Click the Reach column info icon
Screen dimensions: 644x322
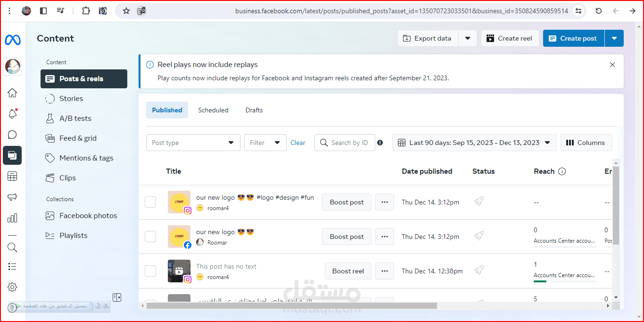coord(562,171)
